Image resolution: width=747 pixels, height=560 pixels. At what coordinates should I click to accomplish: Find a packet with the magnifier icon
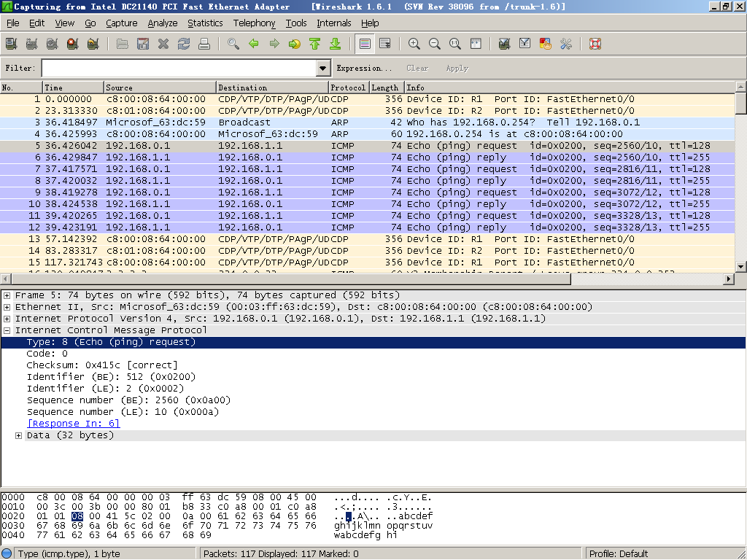[233, 44]
